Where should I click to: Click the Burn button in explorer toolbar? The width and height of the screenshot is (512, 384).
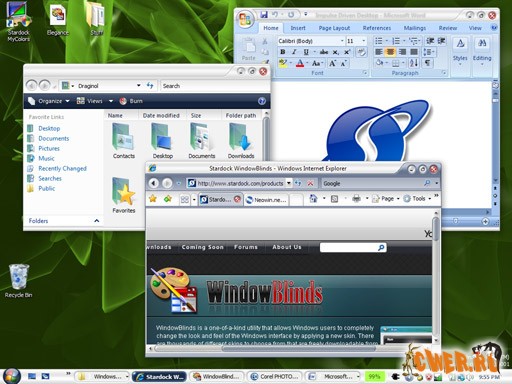tap(131, 101)
